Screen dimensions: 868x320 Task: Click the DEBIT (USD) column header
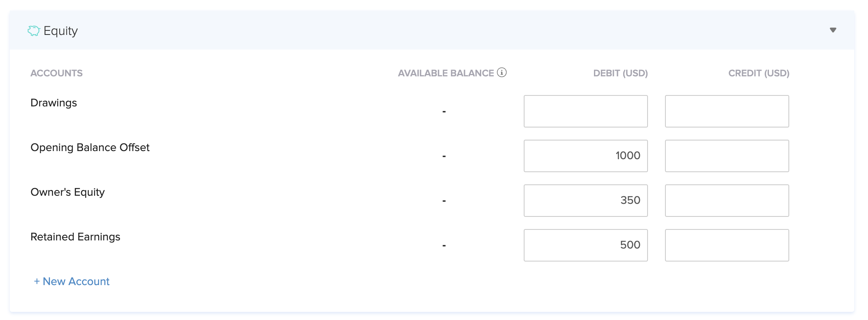[x=620, y=73]
